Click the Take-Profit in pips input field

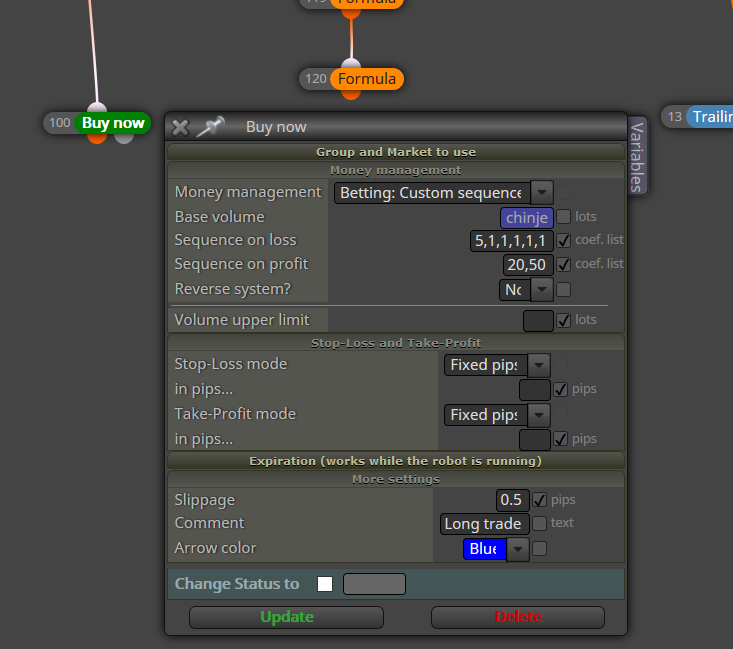tap(535, 440)
